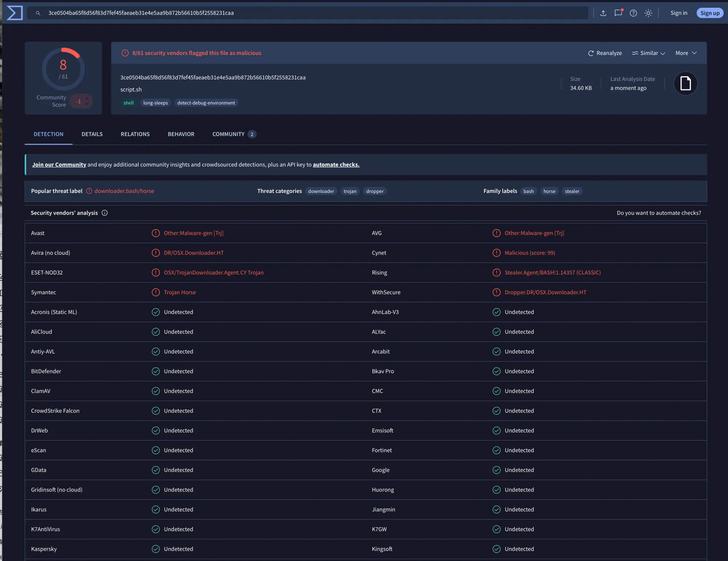Open the BEHAVIOR tab
This screenshot has width=728, height=561.
[x=181, y=134]
